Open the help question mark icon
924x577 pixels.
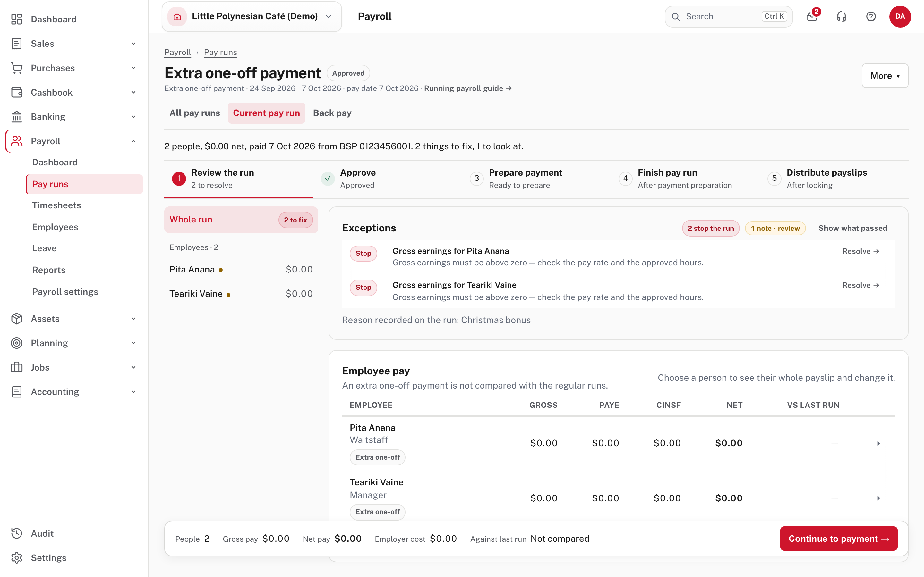[x=871, y=16]
